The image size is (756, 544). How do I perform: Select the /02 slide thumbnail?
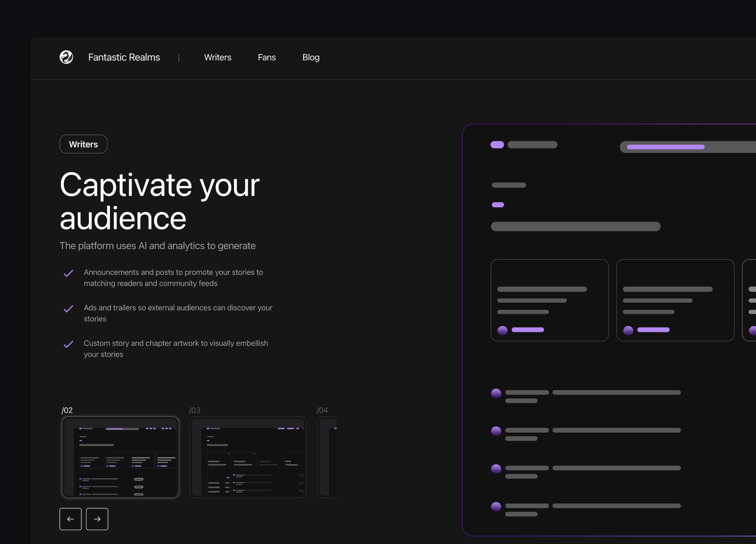[120, 457]
